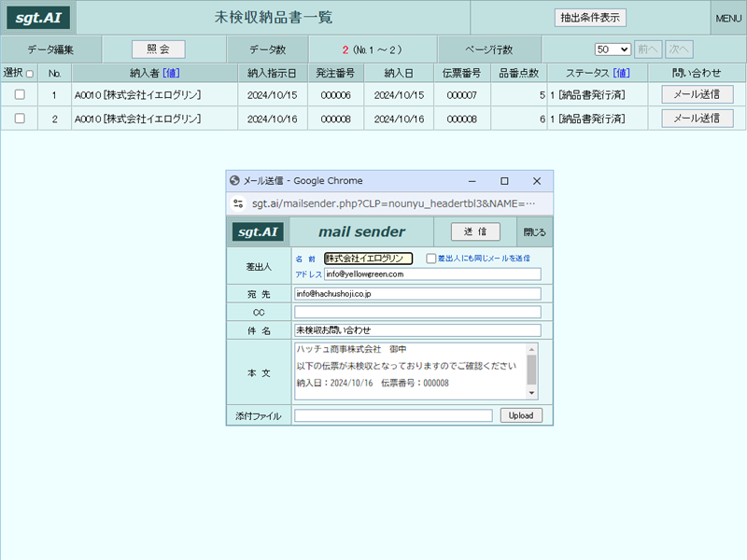Click the popup URL address text

[393, 203]
